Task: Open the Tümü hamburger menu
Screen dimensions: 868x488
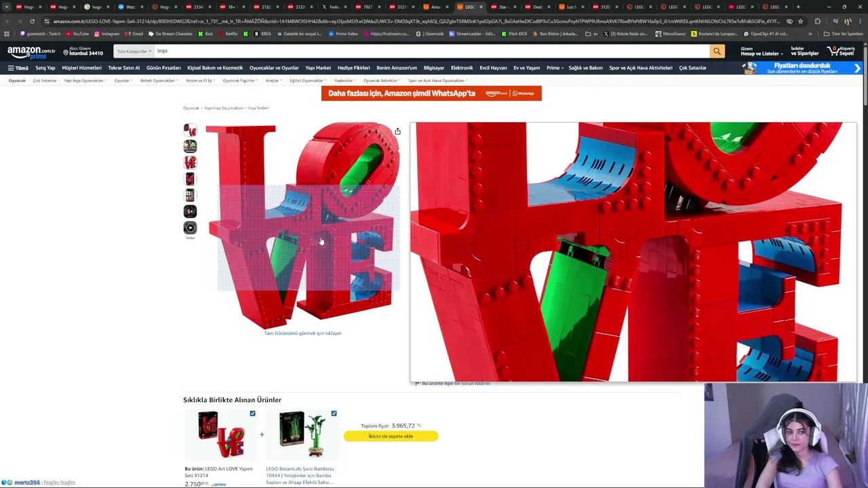Action: 18,68
